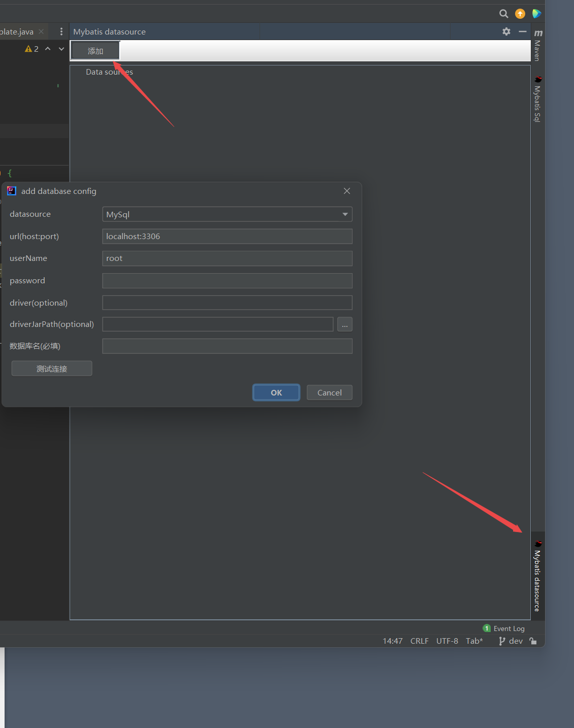The width and height of the screenshot is (574, 728).
Task: Open the Maven tool window
Action: (537, 46)
